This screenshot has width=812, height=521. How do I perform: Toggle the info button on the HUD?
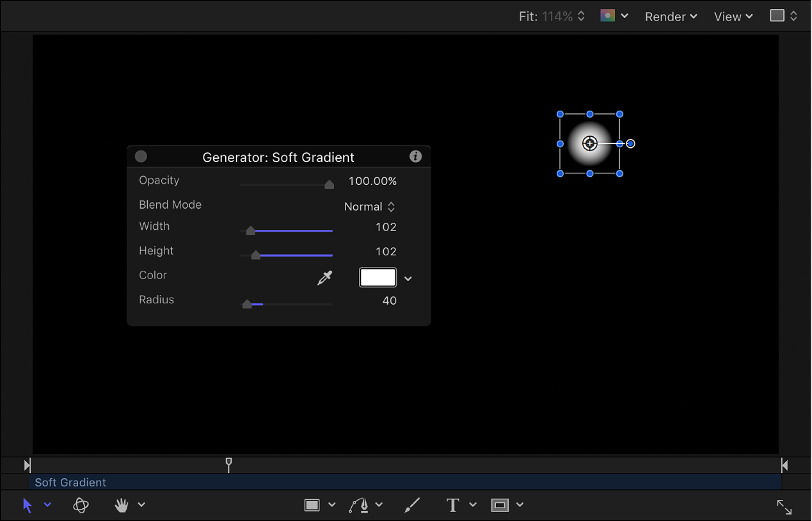(x=415, y=156)
